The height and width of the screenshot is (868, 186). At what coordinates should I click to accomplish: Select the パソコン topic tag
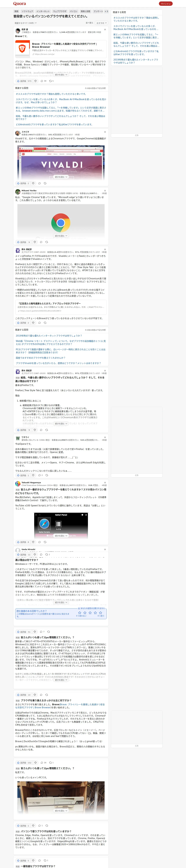point(74,11)
